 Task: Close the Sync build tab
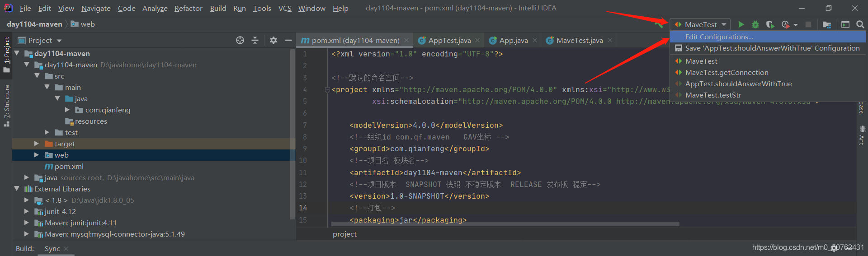pos(66,249)
